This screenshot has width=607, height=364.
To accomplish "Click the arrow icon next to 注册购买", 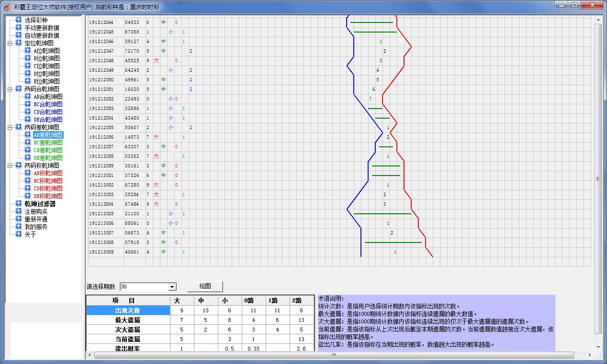I will pos(18,211).
